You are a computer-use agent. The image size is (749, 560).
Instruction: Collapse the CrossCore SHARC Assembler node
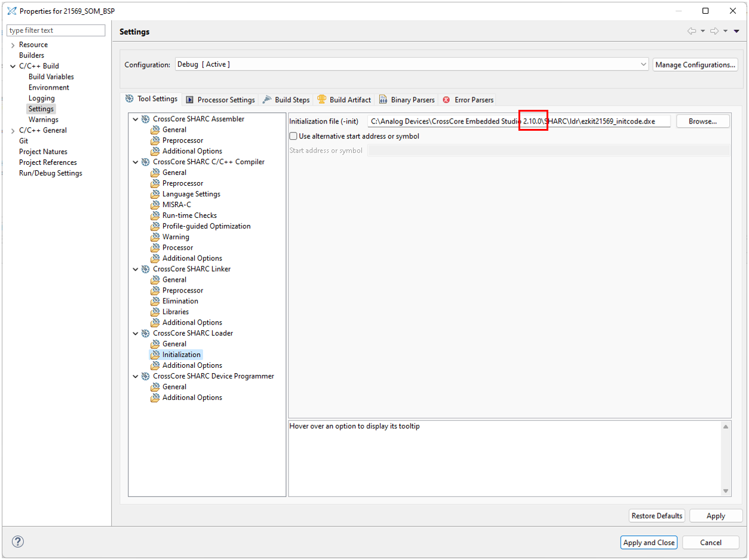136,119
